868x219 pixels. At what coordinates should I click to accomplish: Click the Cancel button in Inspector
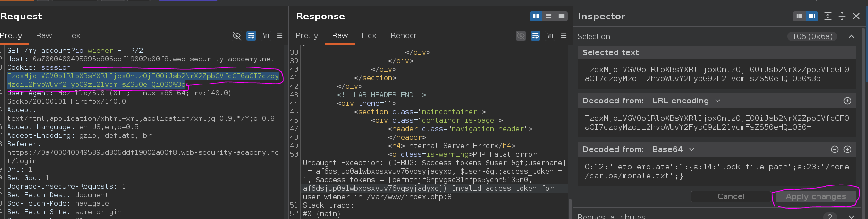731,196
